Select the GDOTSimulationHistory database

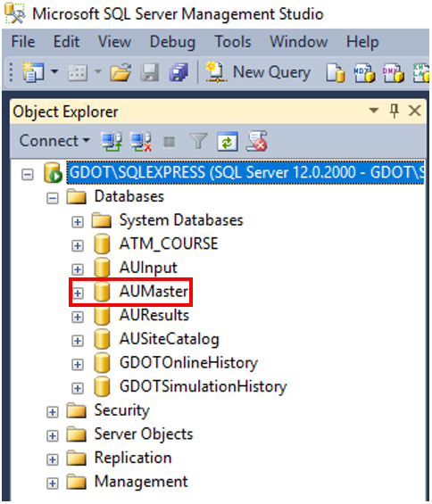[x=203, y=386]
